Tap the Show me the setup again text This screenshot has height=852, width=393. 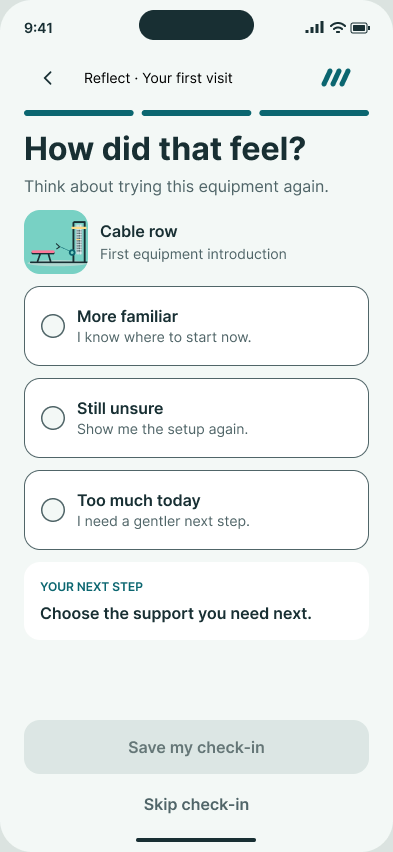pos(163,429)
